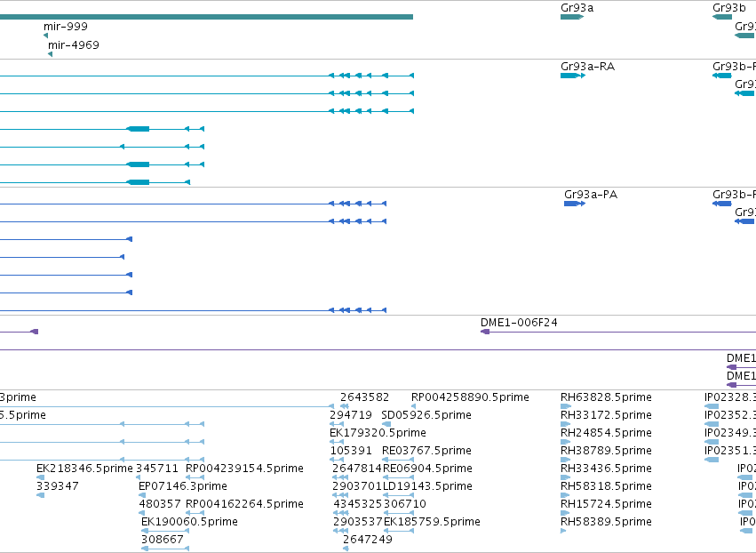This screenshot has height=553, width=756.
Task: Click the 2903701 feature label
Action: point(357,486)
